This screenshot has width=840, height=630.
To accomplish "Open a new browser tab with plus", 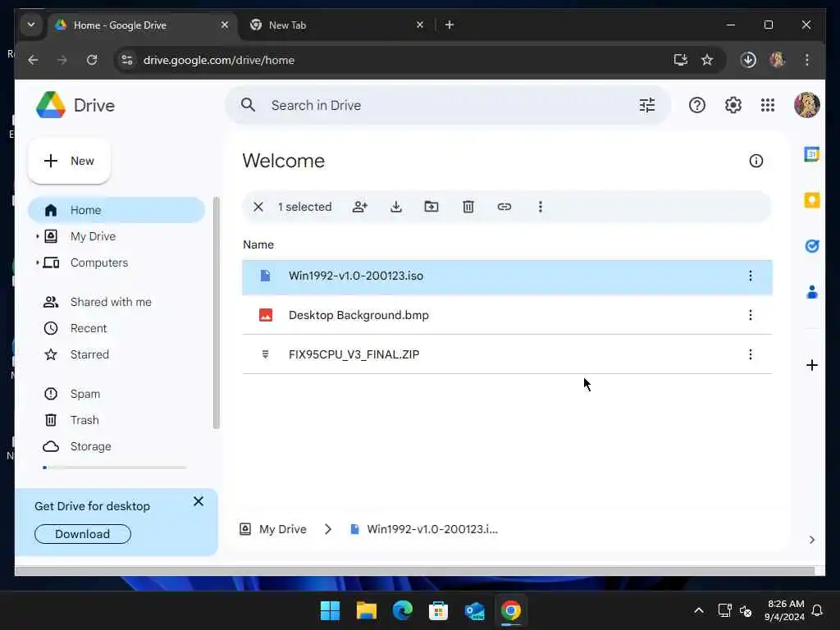I will [x=450, y=25].
